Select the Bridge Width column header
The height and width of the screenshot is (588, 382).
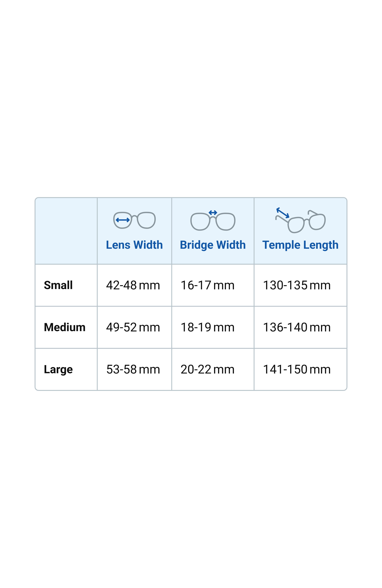click(213, 245)
